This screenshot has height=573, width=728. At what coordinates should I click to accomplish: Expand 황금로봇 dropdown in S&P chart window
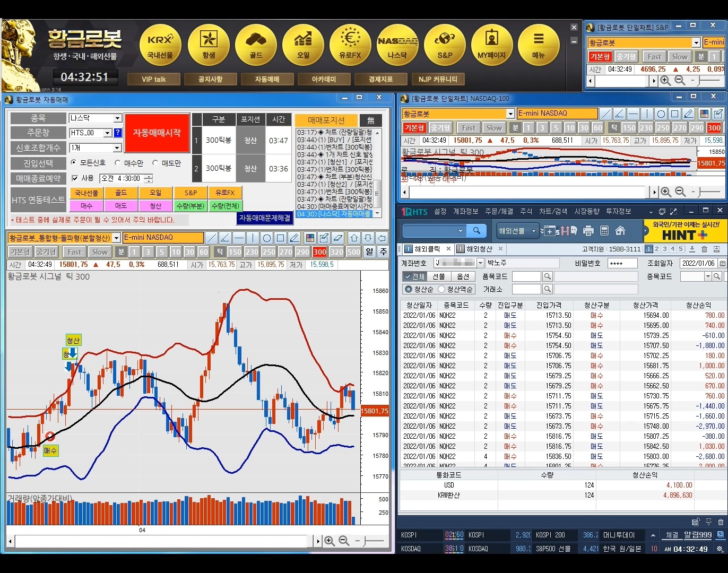click(x=696, y=42)
